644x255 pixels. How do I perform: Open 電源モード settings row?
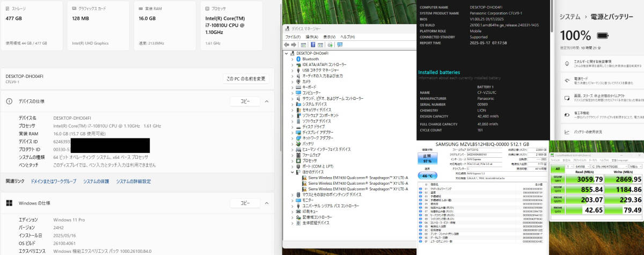(602, 81)
